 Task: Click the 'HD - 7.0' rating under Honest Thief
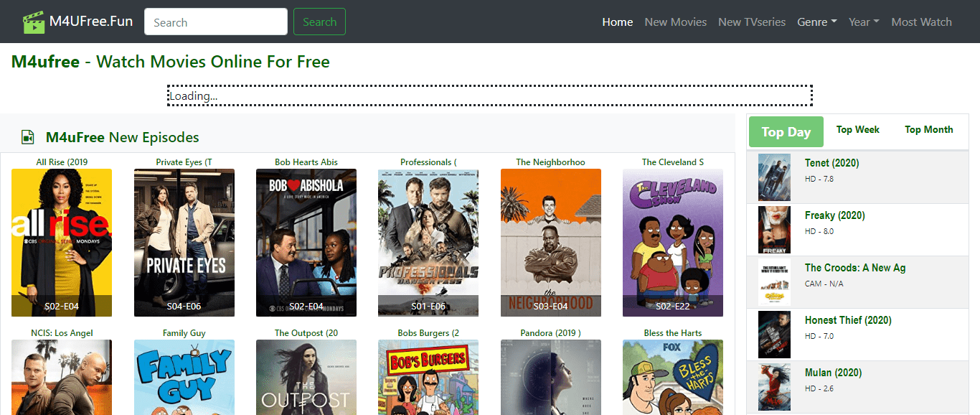click(819, 336)
